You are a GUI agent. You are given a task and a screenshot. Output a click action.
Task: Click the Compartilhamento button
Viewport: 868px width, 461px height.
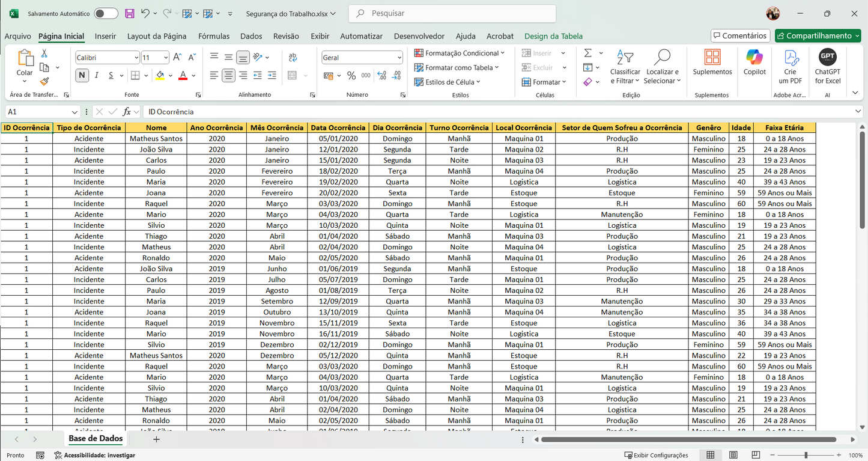click(818, 35)
